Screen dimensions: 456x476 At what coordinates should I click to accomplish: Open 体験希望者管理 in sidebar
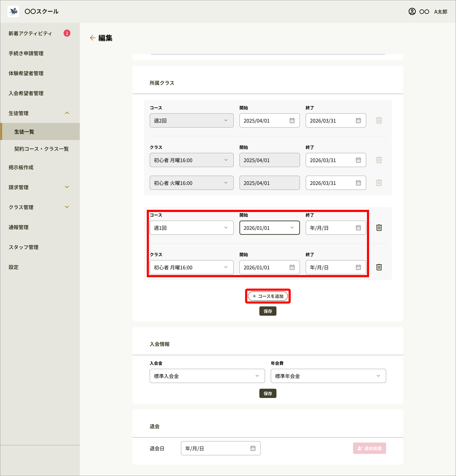click(x=26, y=73)
